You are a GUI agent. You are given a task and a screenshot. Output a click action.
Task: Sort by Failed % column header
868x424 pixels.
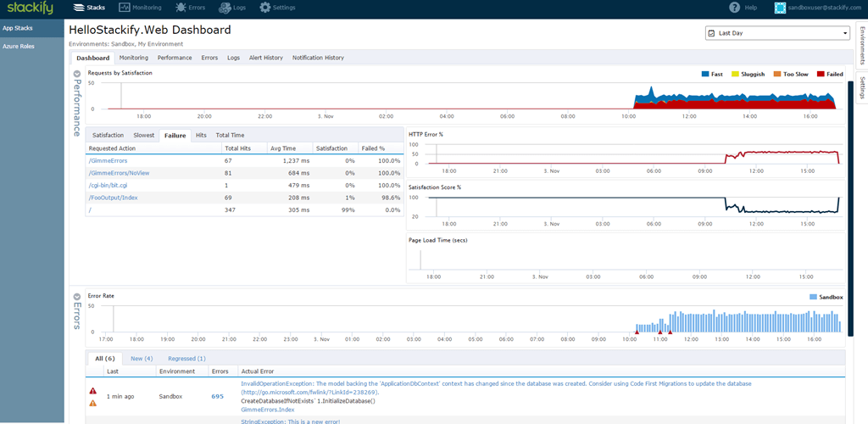tap(381, 148)
